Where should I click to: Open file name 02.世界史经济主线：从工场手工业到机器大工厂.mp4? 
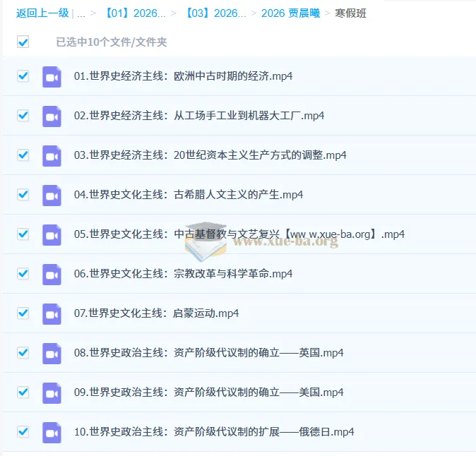(x=199, y=116)
